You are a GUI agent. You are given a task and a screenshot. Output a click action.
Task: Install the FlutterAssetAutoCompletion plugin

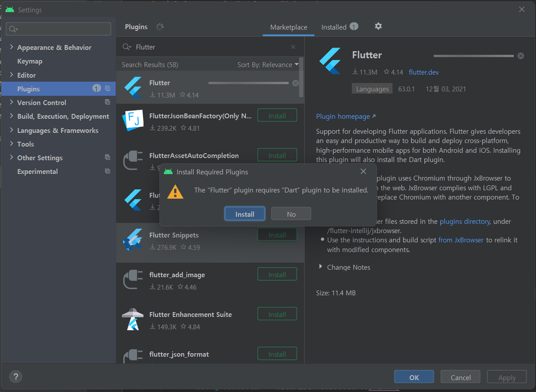[277, 155]
